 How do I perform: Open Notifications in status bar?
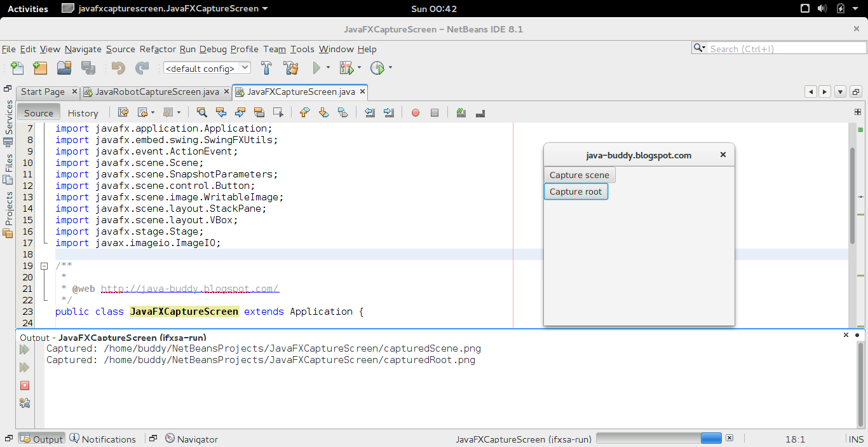click(102, 439)
